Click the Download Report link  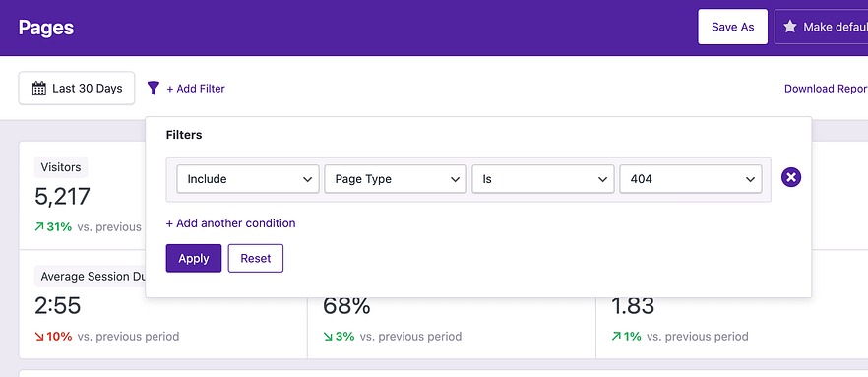tap(826, 88)
